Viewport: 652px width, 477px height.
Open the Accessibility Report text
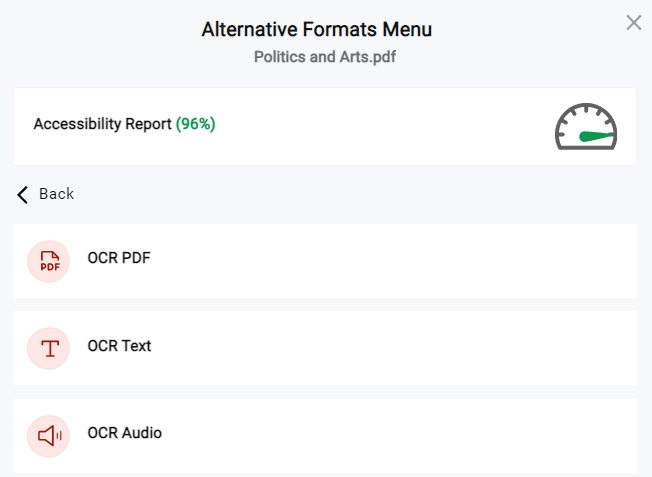pyautogui.click(x=102, y=124)
